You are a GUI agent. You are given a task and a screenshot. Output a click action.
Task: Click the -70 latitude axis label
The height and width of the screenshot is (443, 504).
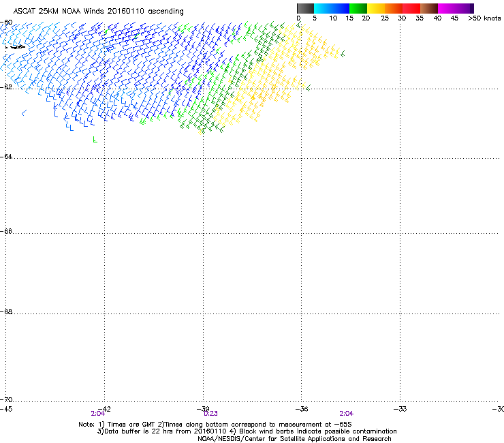pos(6,399)
